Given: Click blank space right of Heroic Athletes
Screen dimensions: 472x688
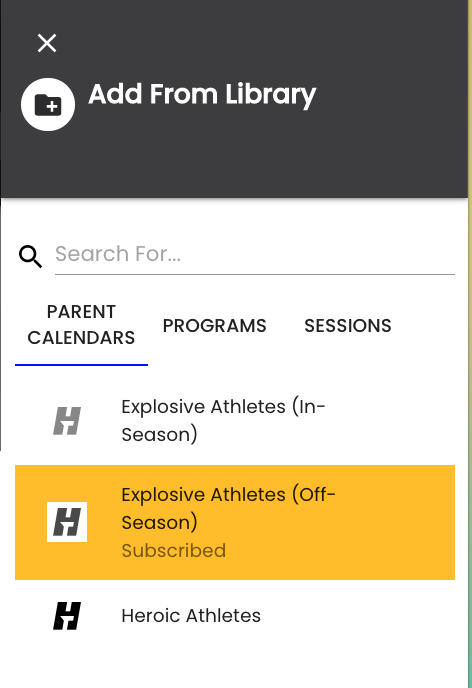Looking at the screenshot, I should 358,616.
